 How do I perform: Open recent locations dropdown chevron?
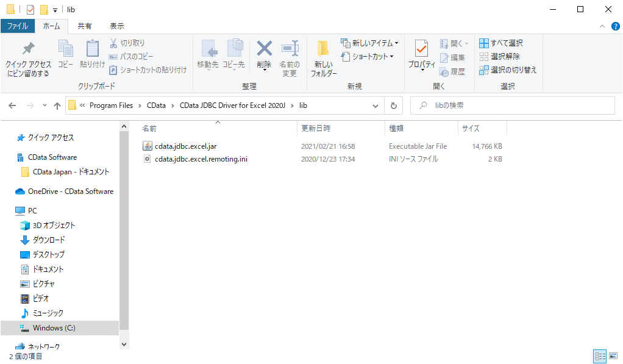pyautogui.click(x=44, y=105)
